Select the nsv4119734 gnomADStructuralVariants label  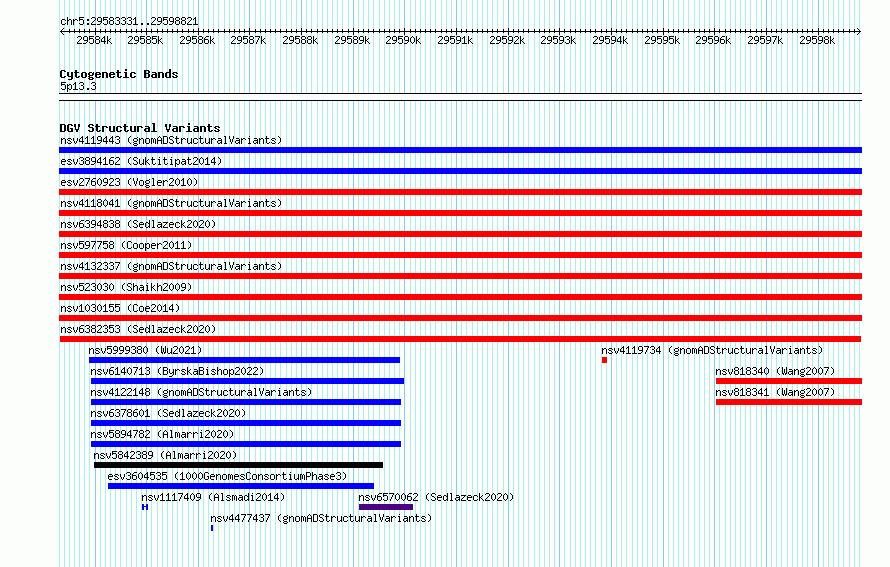click(712, 350)
